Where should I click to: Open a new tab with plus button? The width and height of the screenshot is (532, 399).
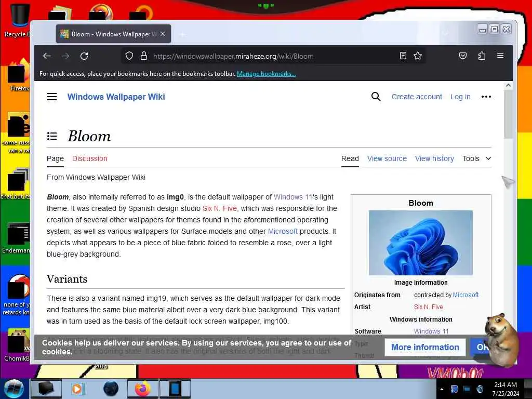coord(182,34)
